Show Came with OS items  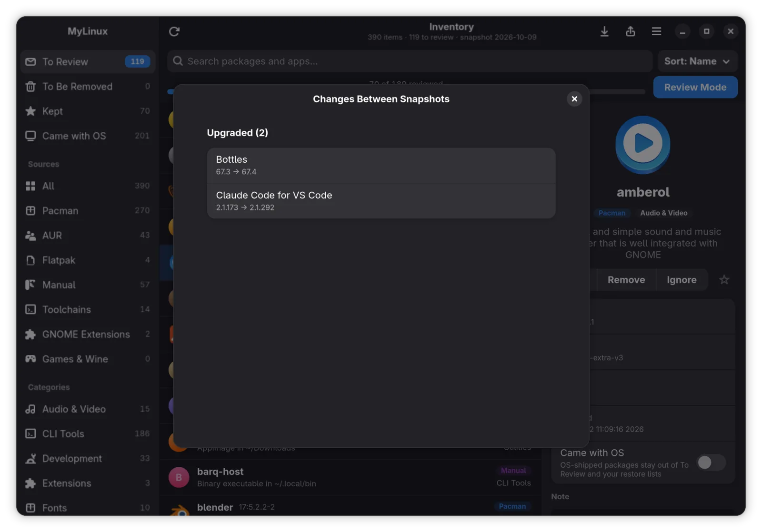(x=88, y=136)
